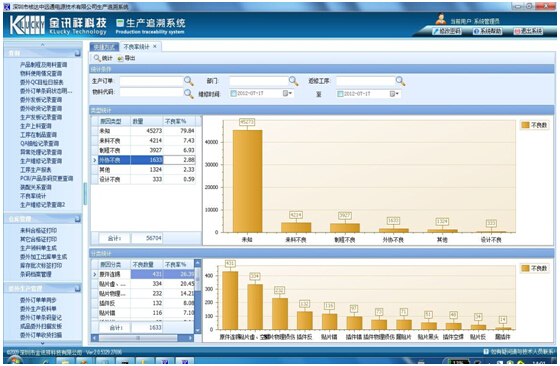Open the end date calendar dropdown

pyautogui.click(x=394, y=94)
